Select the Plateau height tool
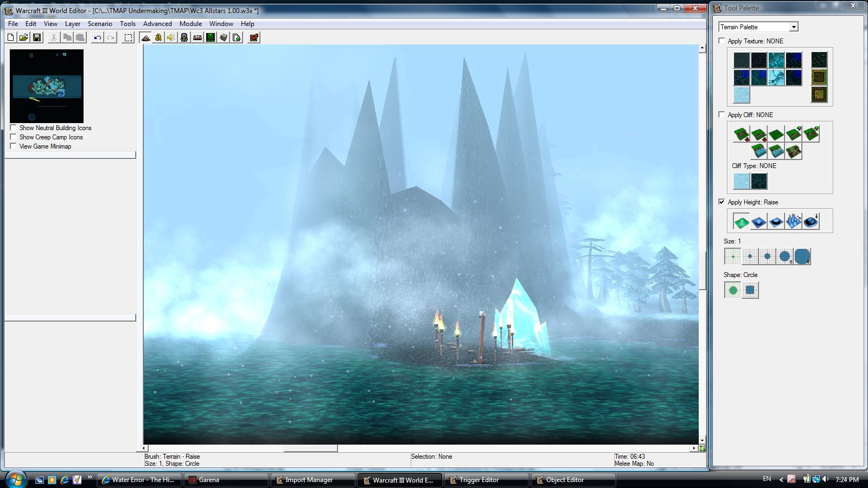This screenshot has width=868, height=488. 776,221
